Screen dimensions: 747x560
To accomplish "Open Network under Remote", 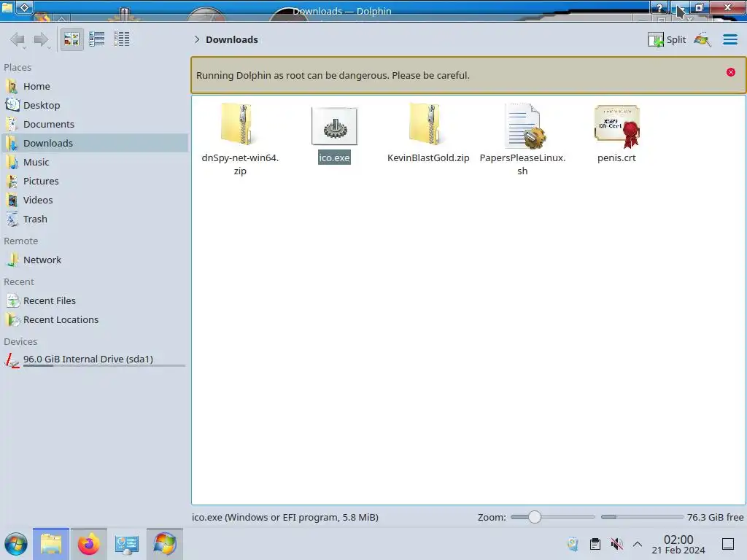I will [94, 260].
